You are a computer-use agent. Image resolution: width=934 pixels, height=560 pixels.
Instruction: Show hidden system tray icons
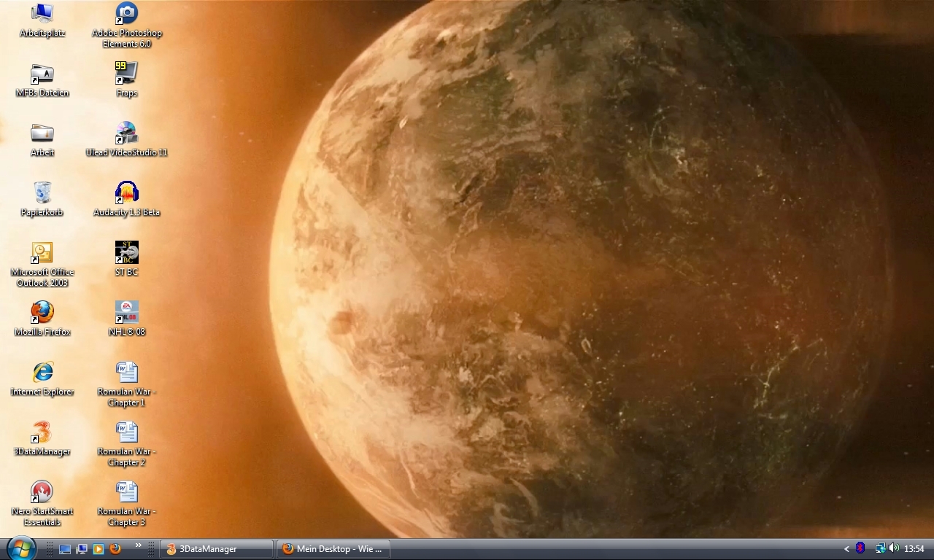pyautogui.click(x=846, y=549)
